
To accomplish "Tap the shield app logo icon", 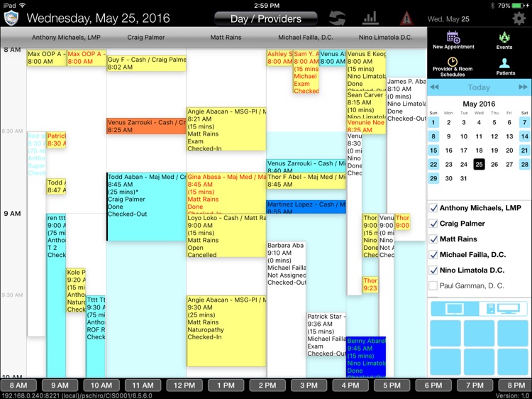I will (11, 18).
